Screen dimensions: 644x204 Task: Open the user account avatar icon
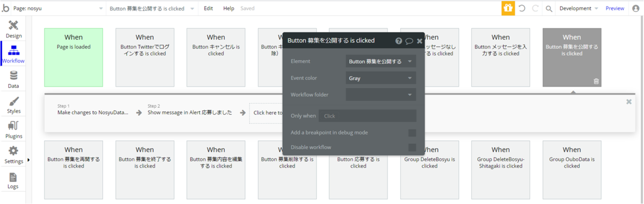point(636,9)
